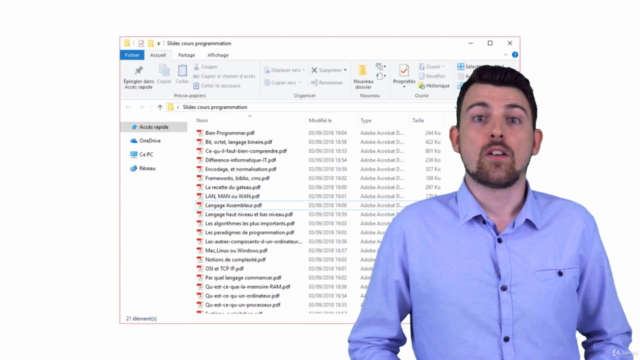Select file Qu-est-ce-qu-un-ordinateur.pdf
Image resolution: width=640 pixels, height=360 pixels.
pyautogui.click(x=242, y=296)
